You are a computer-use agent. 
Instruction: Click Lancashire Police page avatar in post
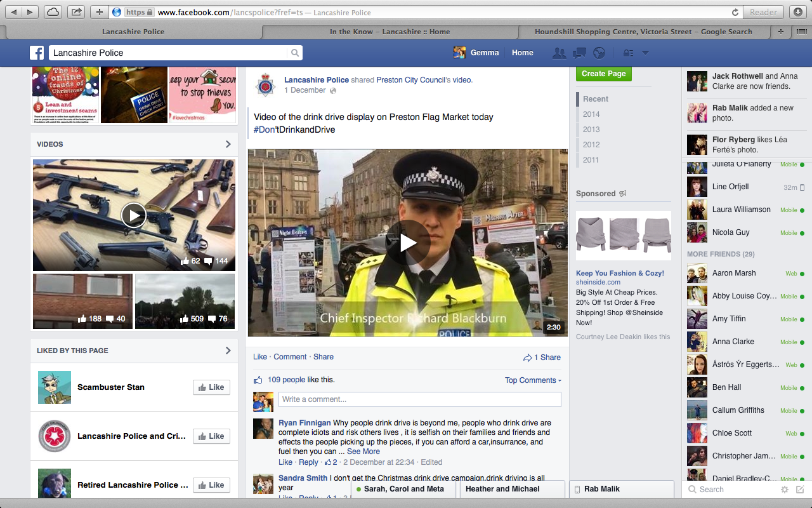click(x=265, y=85)
